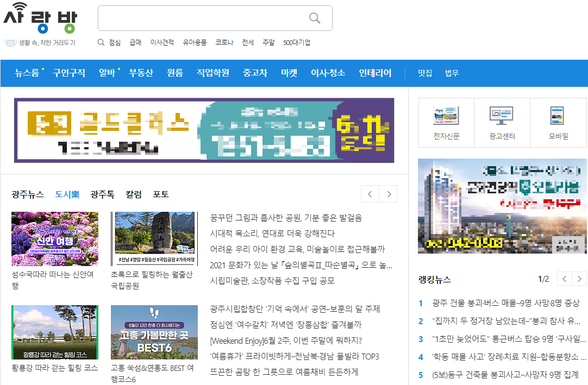Viewport: 588px width, 385px height.
Task: Advance the news section with the right chevron
Action: pos(388,194)
